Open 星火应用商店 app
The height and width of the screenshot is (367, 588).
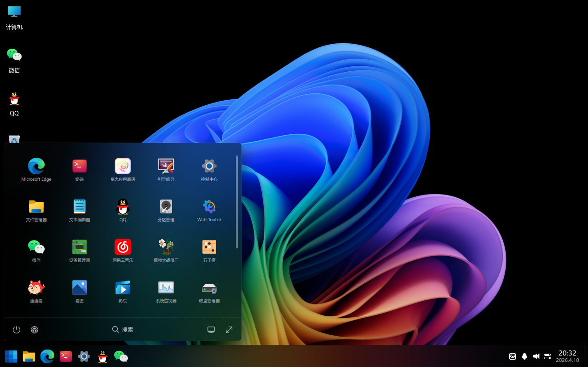[123, 170]
